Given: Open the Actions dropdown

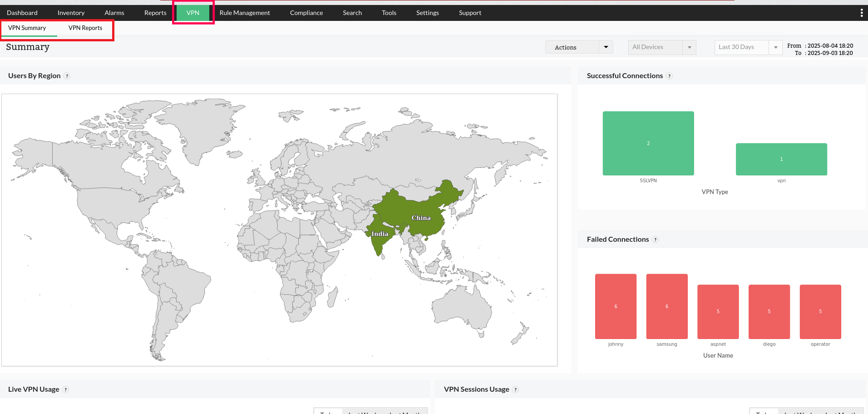Looking at the screenshot, I should click(x=579, y=47).
